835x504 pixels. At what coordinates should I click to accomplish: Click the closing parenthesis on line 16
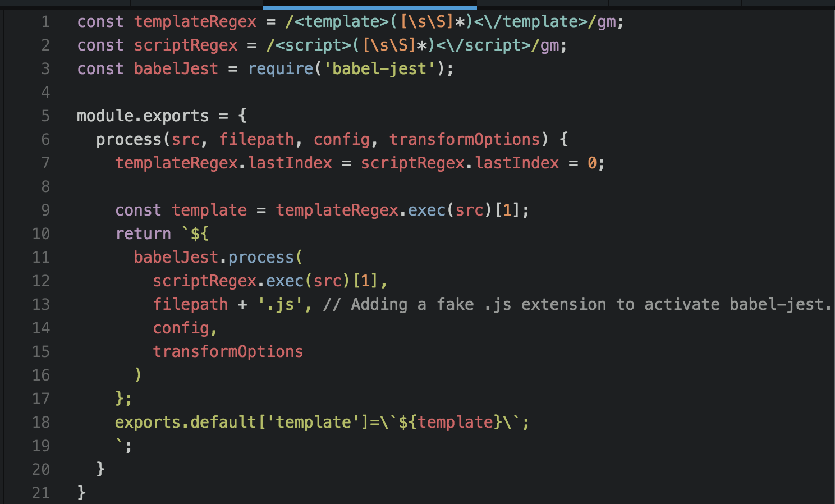(138, 375)
